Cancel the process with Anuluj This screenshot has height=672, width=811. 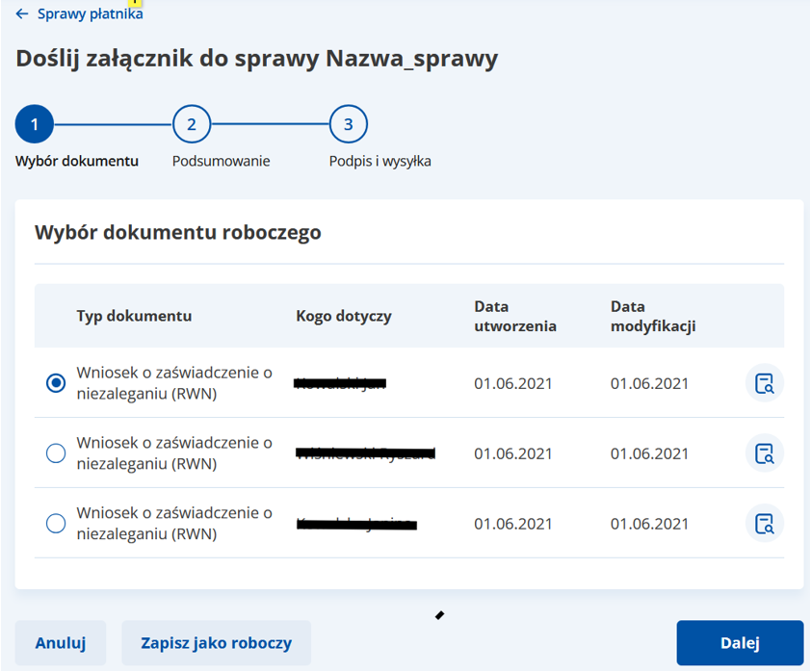[60, 642]
